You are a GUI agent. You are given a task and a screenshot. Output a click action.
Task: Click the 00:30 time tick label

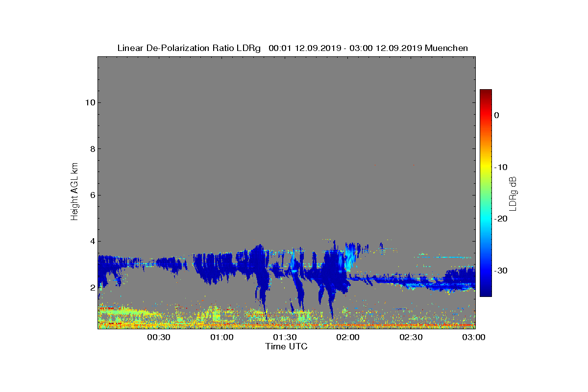pyautogui.click(x=158, y=337)
